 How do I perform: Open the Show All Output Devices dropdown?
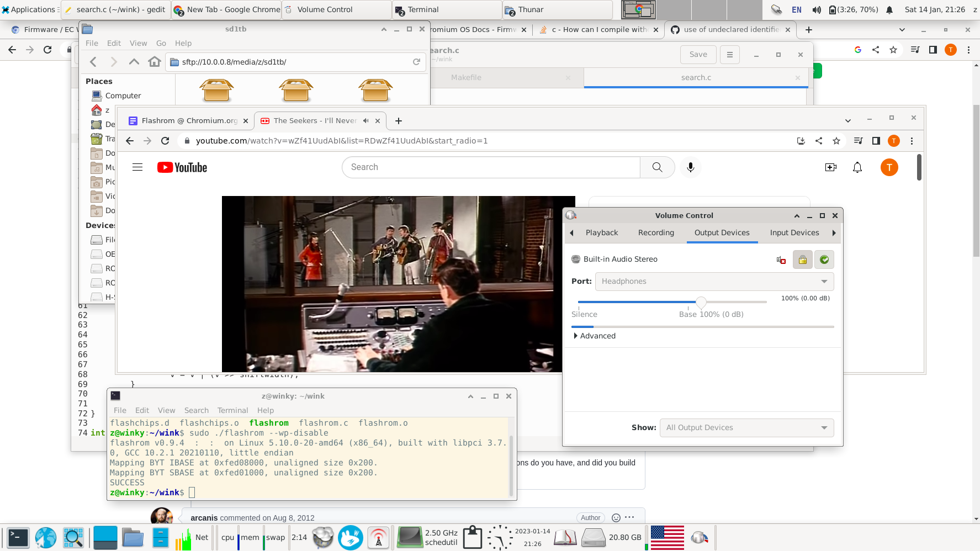746,427
